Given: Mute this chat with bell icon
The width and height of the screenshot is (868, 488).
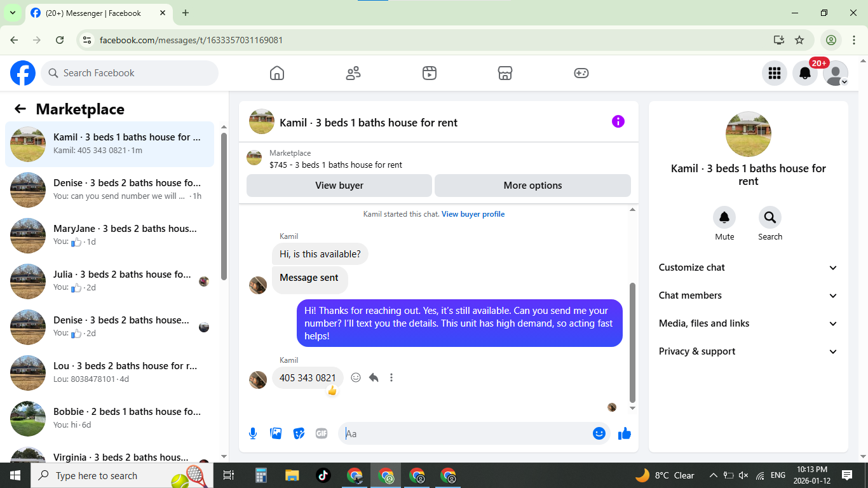Looking at the screenshot, I should click(724, 218).
